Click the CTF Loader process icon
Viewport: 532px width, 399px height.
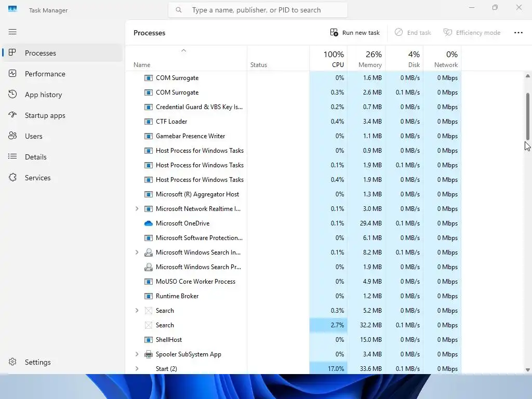pos(148,122)
